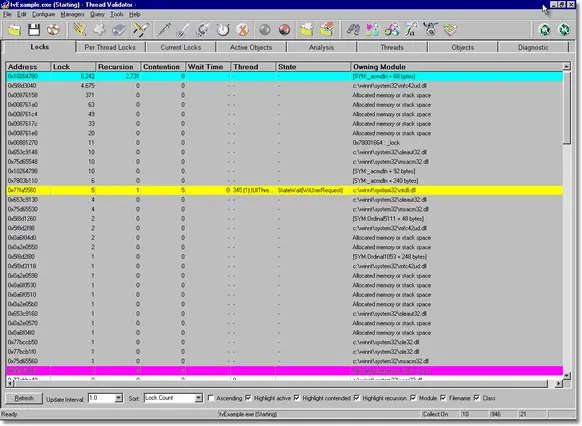Click the function search icon
The height and width of the screenshot is (426, 582).
point(411,30)
